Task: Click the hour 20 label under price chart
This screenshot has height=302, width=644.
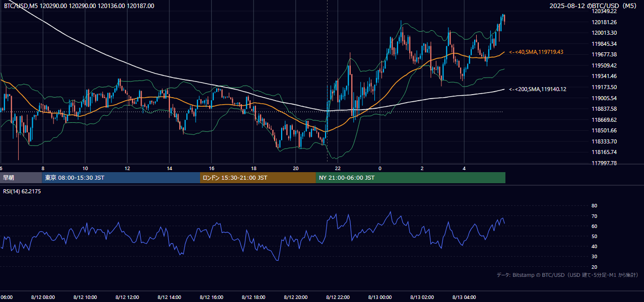Action: 295,168
